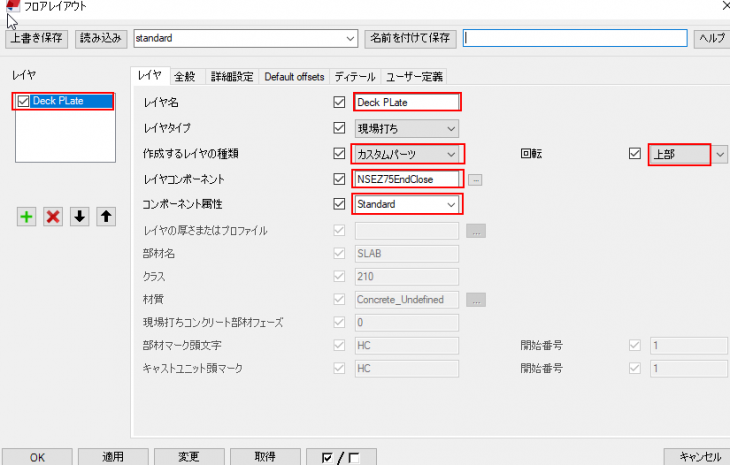730x465 pixels.
Task: Toggle クラス checkbox
Action: (x=339, y=276)
